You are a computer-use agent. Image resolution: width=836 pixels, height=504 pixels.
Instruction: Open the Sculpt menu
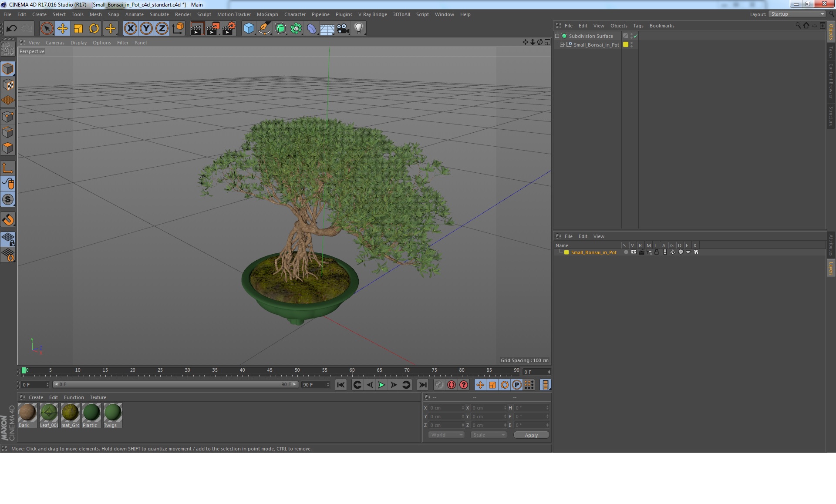click(x=204, y=14)
